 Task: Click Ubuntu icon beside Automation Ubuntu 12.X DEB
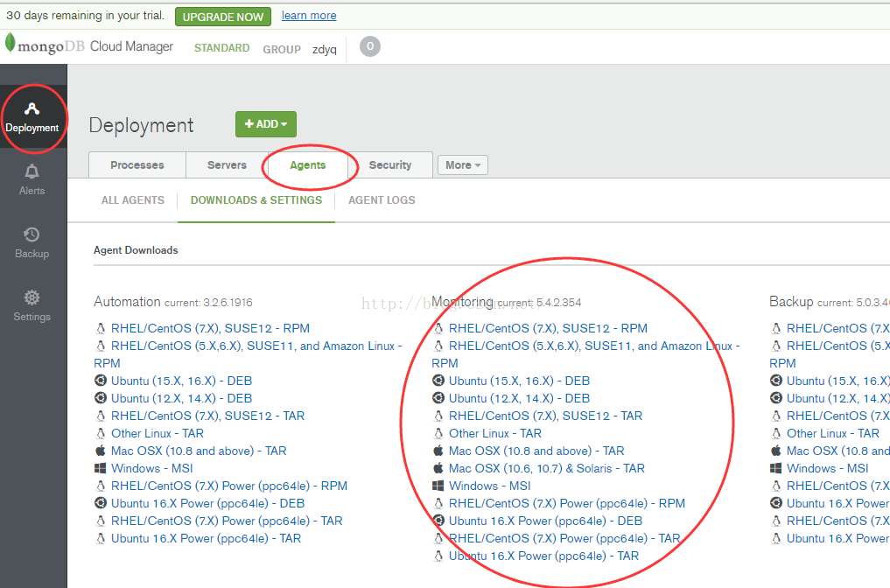point(101,398)
